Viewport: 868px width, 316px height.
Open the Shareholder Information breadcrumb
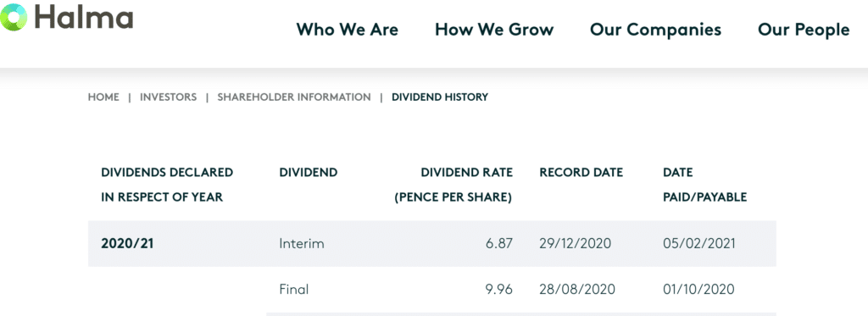point(294,97)
